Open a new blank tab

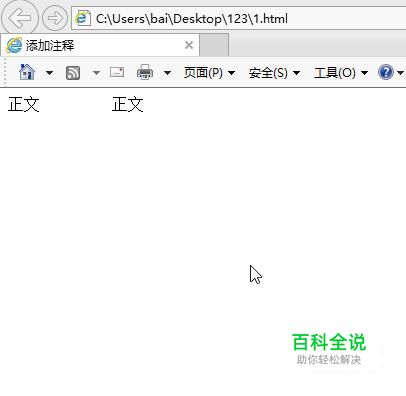214,45
